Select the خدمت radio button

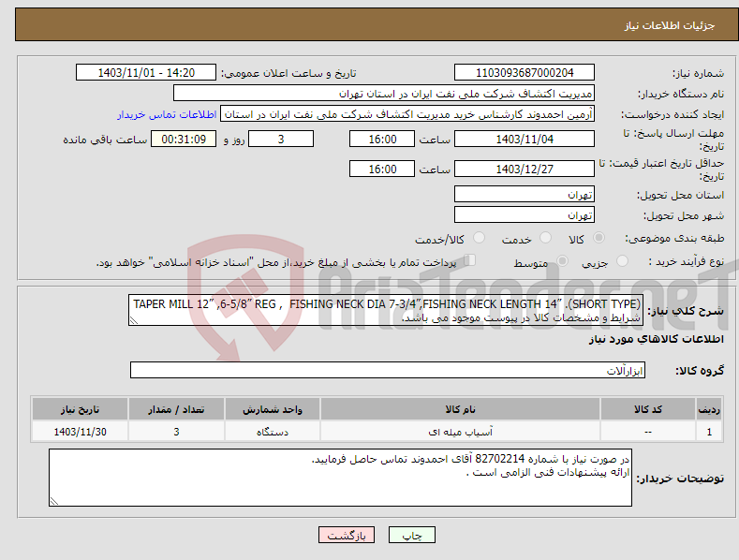tap(545, 238)
